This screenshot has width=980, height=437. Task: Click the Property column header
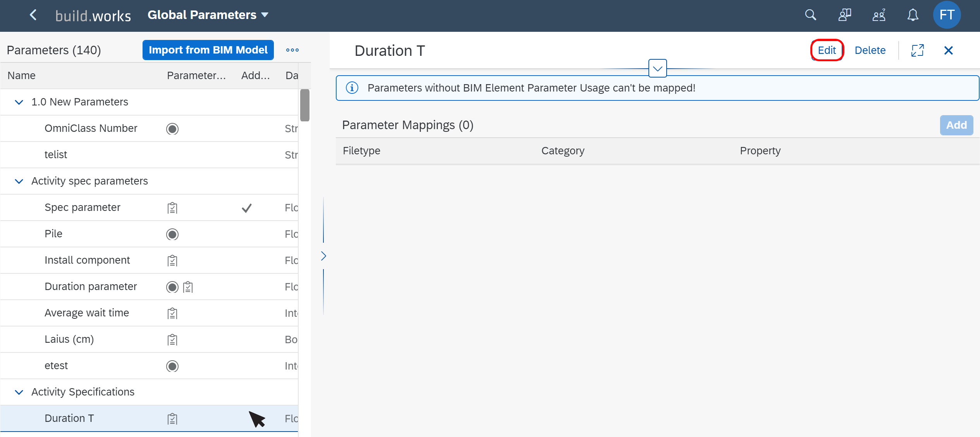pyautogui.click(x=760, y=150)
